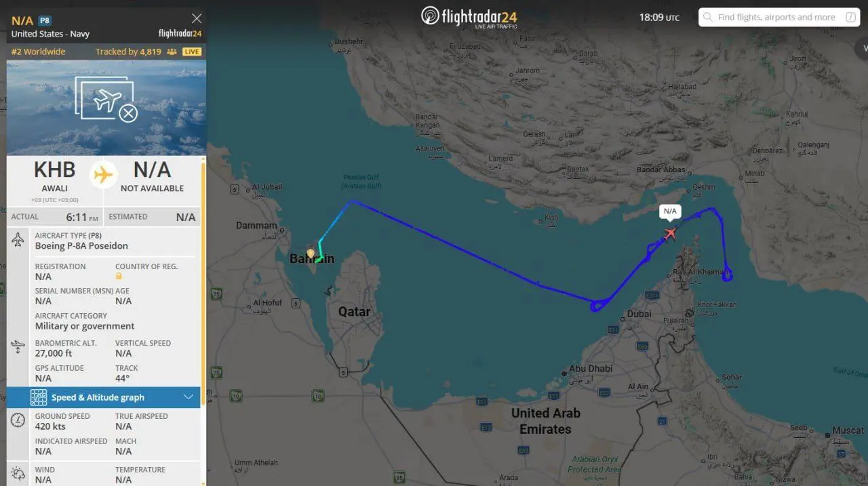This screenshot has width=868, height=486.
Task: Click the Speed & Altitude graph icon
Action: [x=39, y=397]
